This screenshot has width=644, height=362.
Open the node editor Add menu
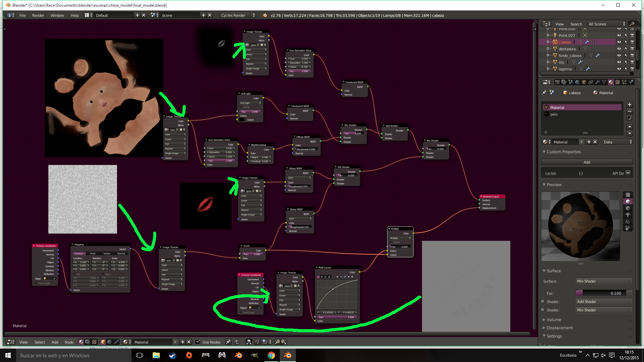point(55,342)
